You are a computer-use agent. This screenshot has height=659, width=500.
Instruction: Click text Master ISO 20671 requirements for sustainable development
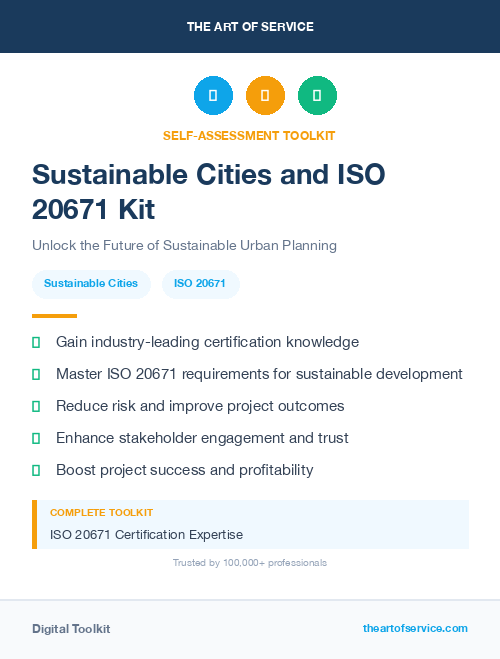click(x=259, y=374)
